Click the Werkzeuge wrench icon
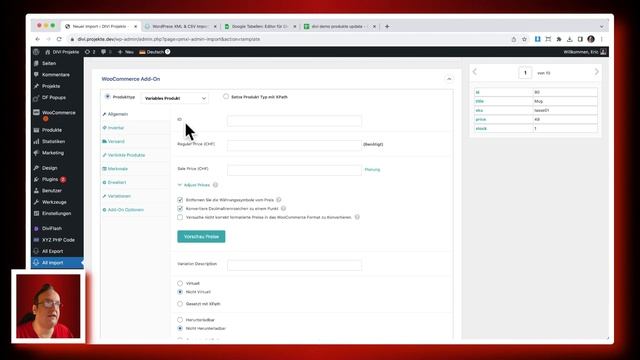Screen dimensions: 640x360 pos(36,202)
